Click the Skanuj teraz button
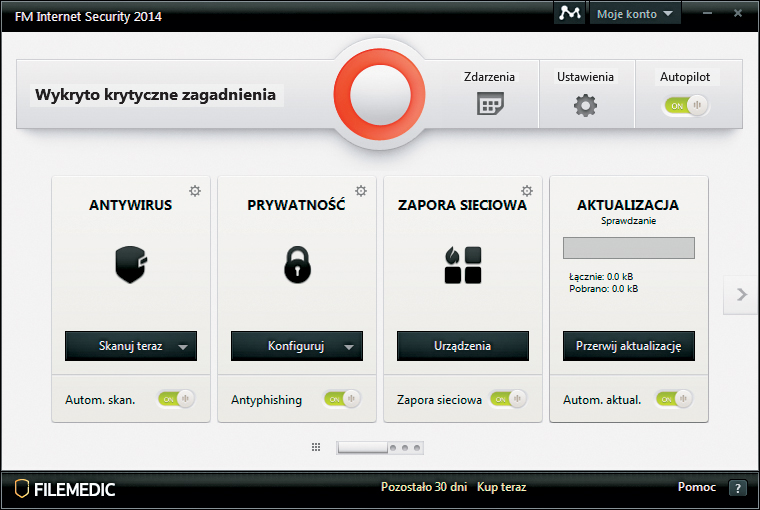Viewport: 760px width, 510px height. (130, 346)
